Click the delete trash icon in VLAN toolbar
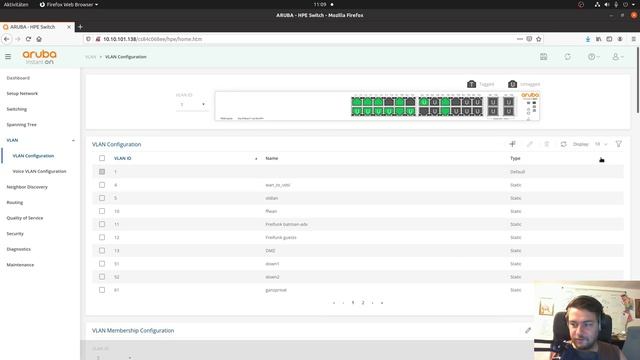The height and width of the screenshot is (360, 640). pyautogui.click(x=547, y=144)
